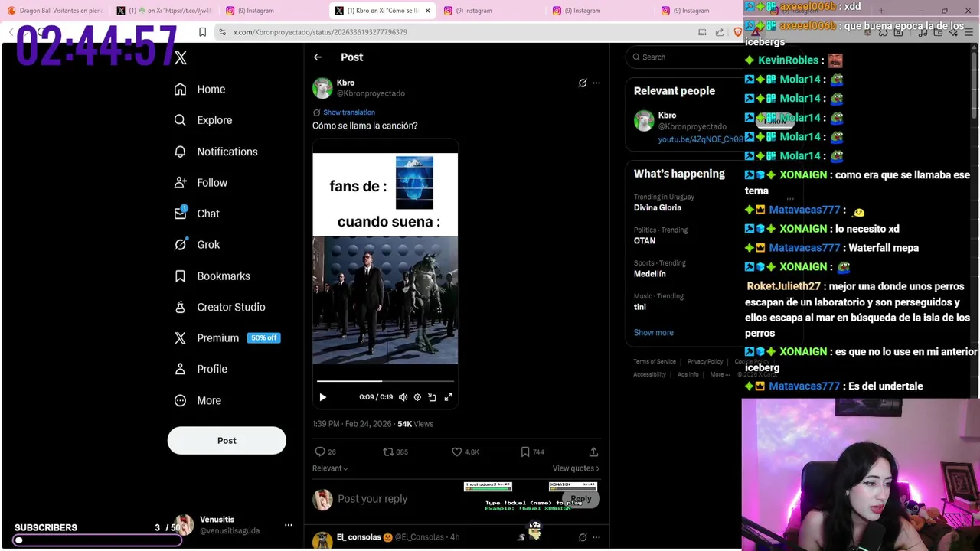Open Accessibility footer link

click(x=649, y=375)
